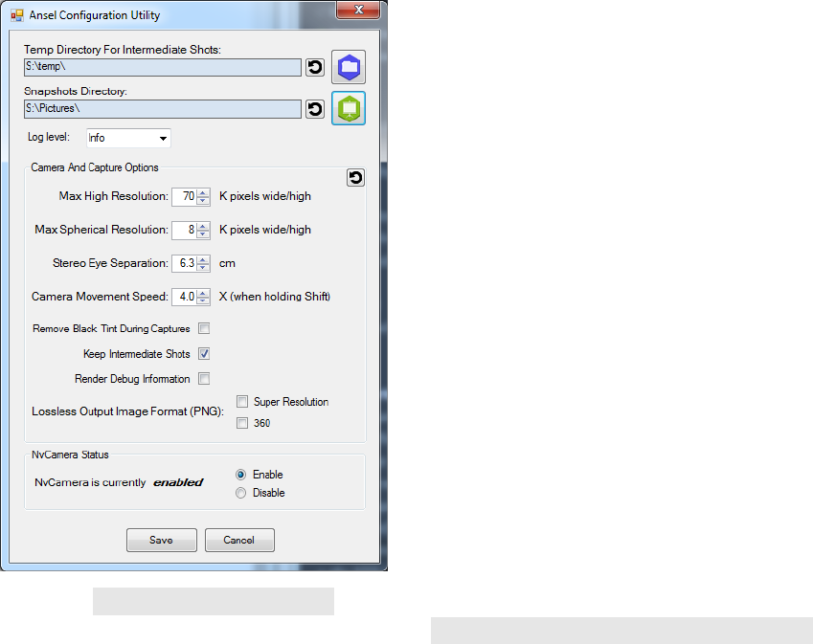The width and height of the screenshot is (813, 644).
Task: Click the 'cm' unit label
Action: [x=227, y=263]
